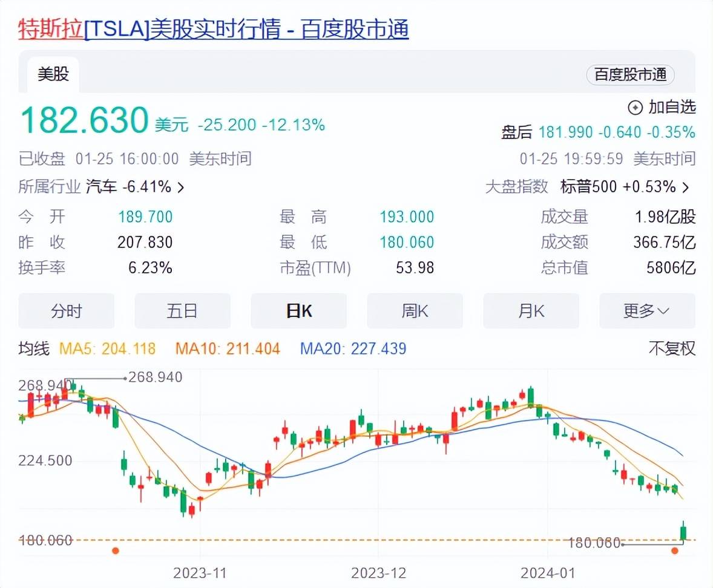Add stock via 加自选 label

click(672, 107)
